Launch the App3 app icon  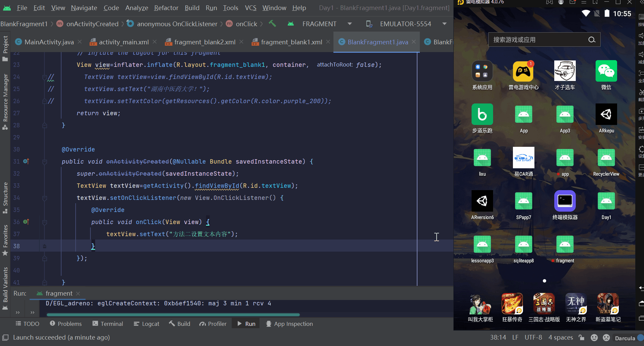coord(565,114)
